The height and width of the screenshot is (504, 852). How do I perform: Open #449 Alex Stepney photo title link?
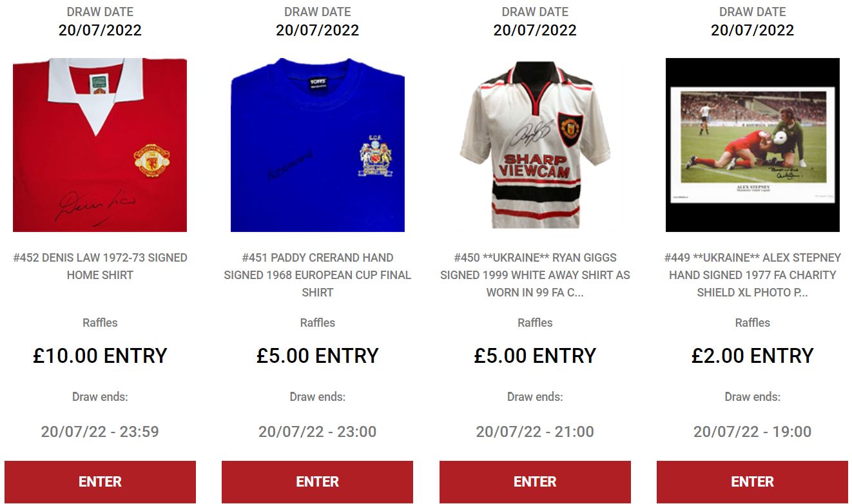click(x=753, y=275)
